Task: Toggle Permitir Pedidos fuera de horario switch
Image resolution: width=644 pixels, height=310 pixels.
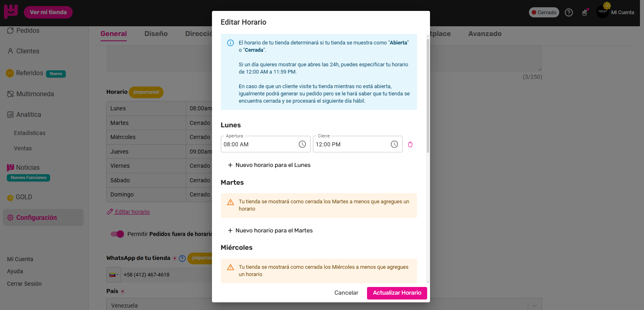Action: (117, 234)
